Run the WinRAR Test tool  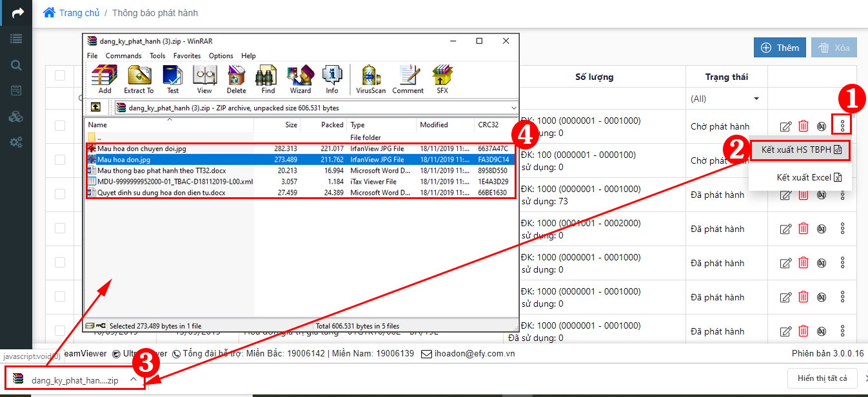pyautogui.click(x=173, y=79)
